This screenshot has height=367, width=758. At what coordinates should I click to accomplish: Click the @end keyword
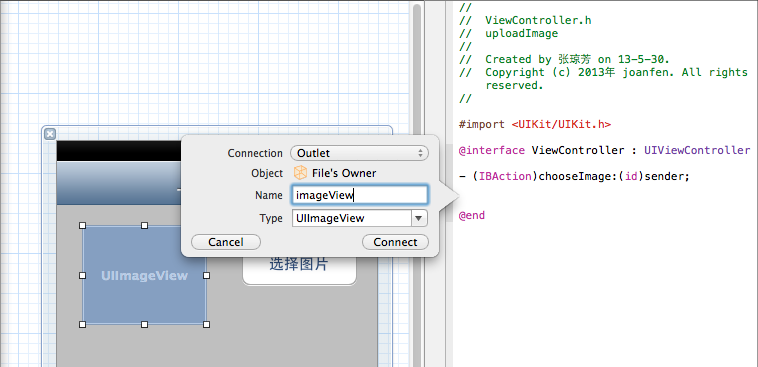[x=472, y=216]
